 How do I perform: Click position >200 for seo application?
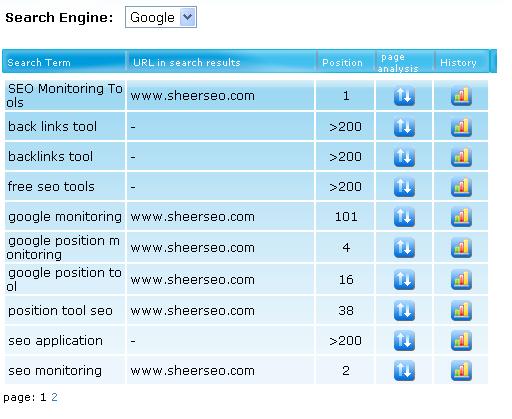pos(345,341)
